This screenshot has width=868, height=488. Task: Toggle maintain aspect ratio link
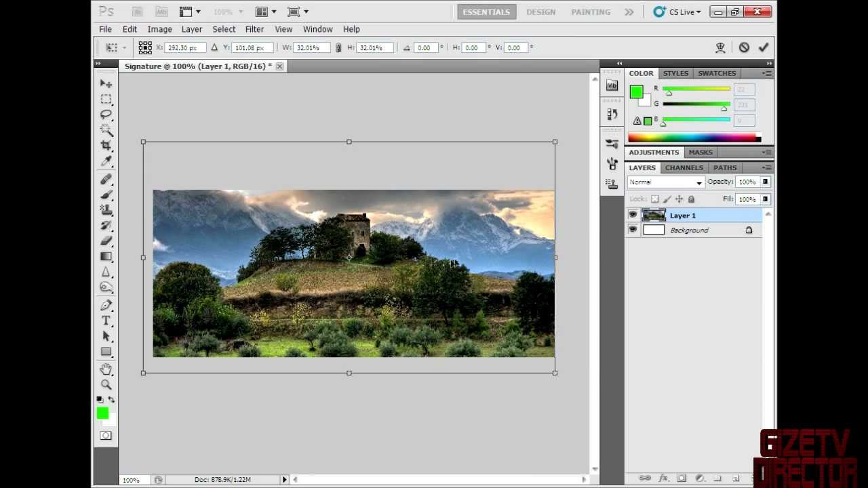338,47
